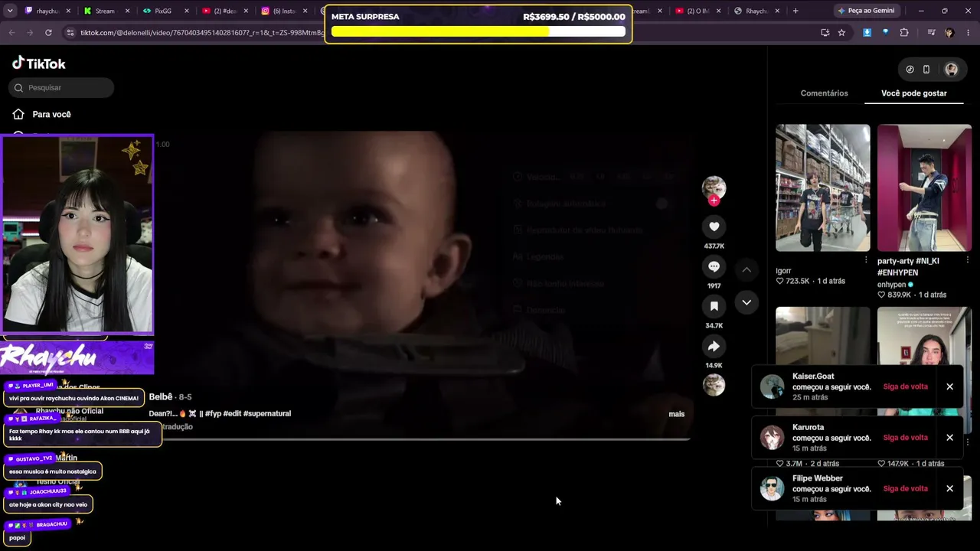Image resolution: width=980 pixels, height=551 pixels.
Task: Click the phone app icon in TikTok header
Action: (x=926, y=70)
